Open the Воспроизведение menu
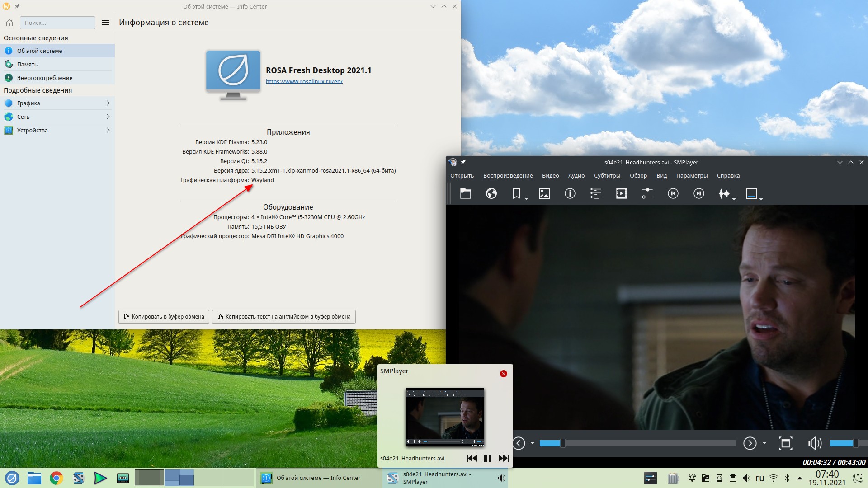The width and height of the screenshot is (868, 488). [x=508, y=176]
